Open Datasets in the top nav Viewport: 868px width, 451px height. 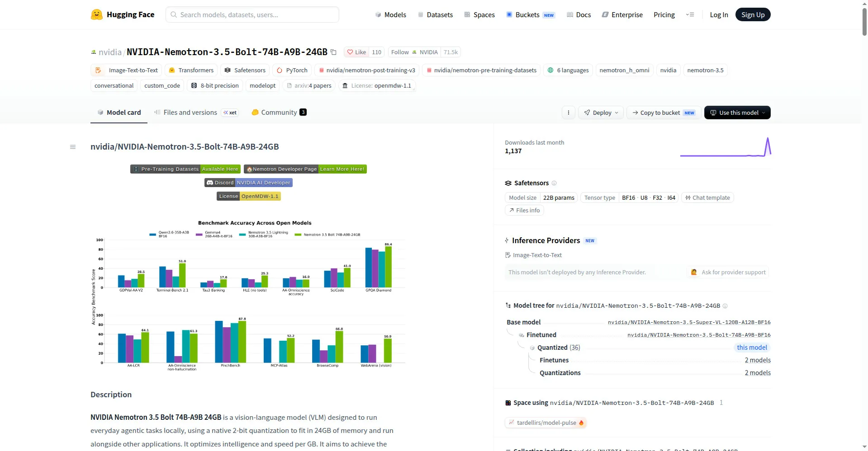[435, 14]
